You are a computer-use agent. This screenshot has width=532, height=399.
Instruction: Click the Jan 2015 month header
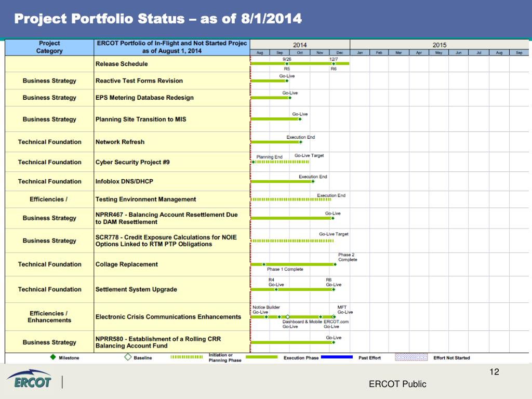pos(360,52)
